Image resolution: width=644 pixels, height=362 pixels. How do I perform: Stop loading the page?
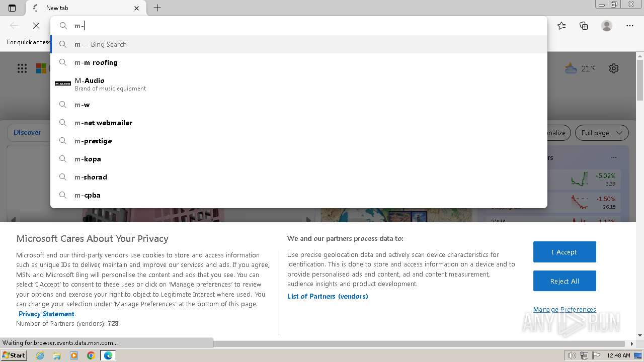[36, 26]
